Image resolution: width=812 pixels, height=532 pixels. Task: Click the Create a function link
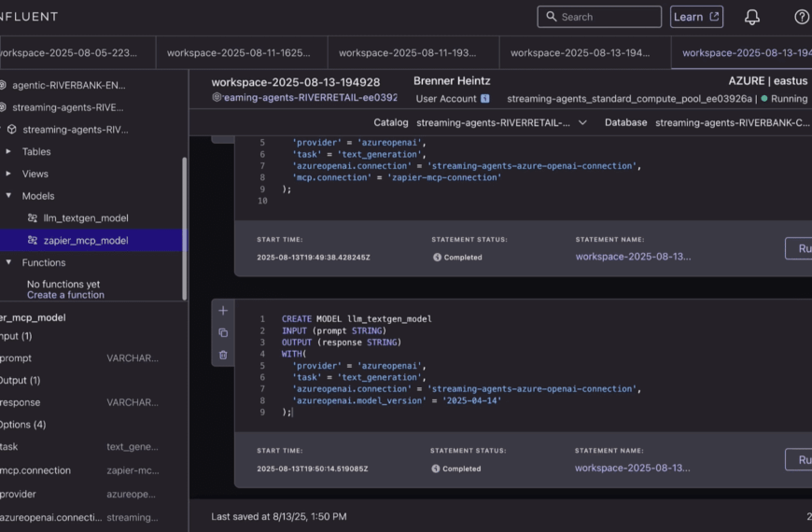(x=65, y=295)
